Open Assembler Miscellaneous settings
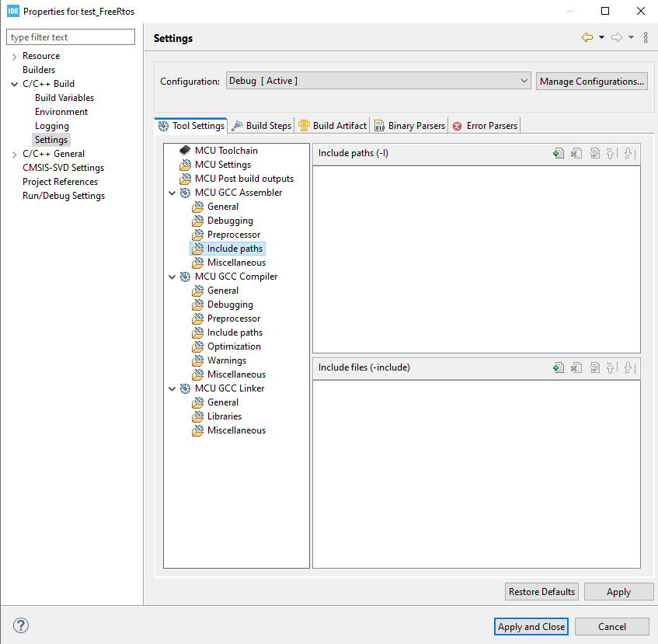 coord(229,263)
